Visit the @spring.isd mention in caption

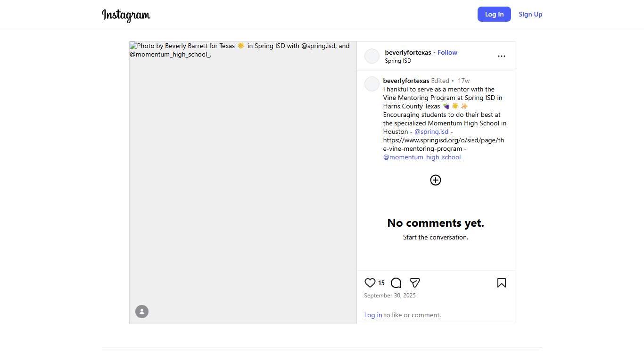coord(431,132)
